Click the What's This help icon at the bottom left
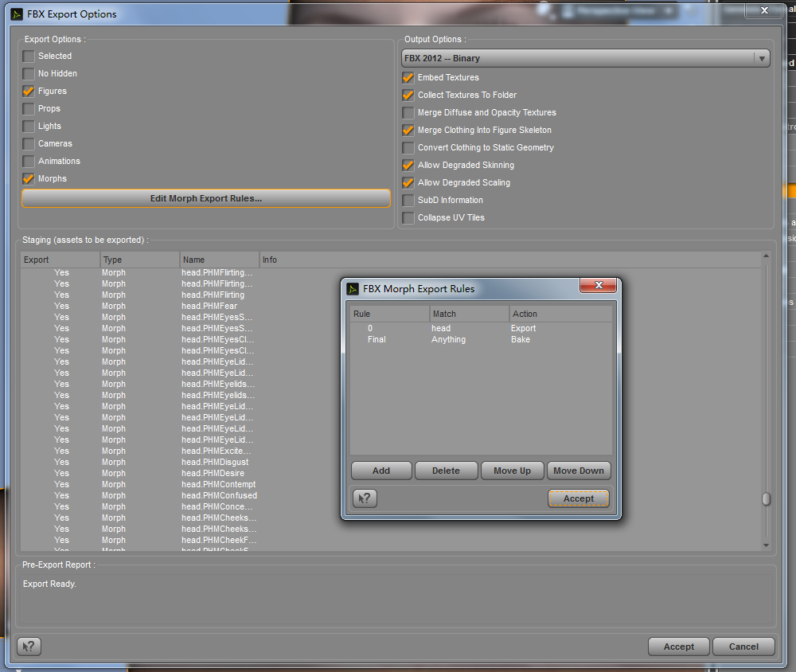The height and width of the screenshot is (672, 796). 29,646
